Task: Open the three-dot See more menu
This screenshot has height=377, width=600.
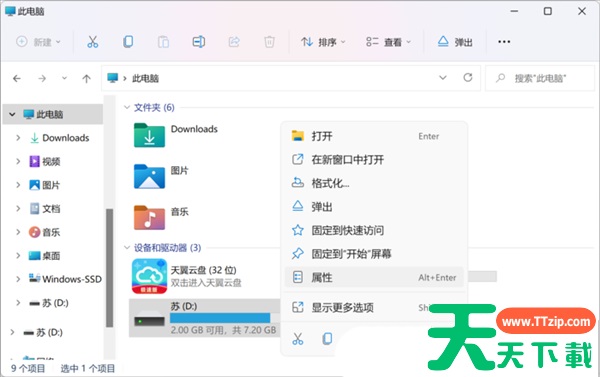Action: point(504,42)
